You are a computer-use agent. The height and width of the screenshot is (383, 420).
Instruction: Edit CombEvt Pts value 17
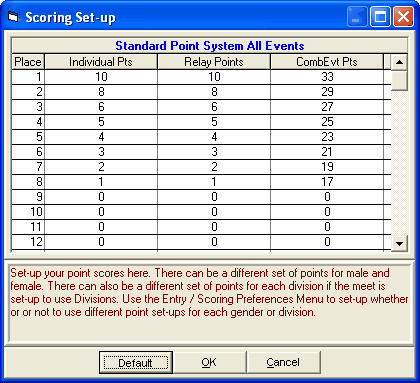point(327,182)
